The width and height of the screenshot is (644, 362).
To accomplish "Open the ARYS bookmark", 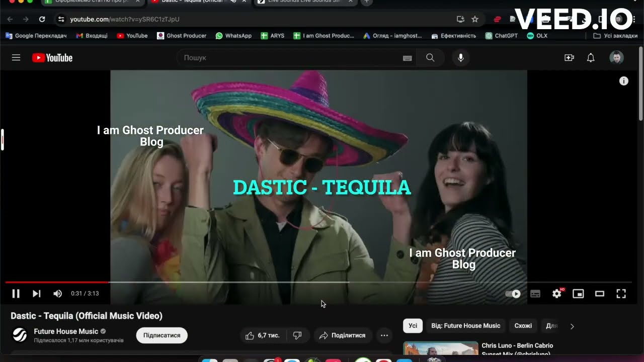I will pyautogui.click(x=272, y=36).
